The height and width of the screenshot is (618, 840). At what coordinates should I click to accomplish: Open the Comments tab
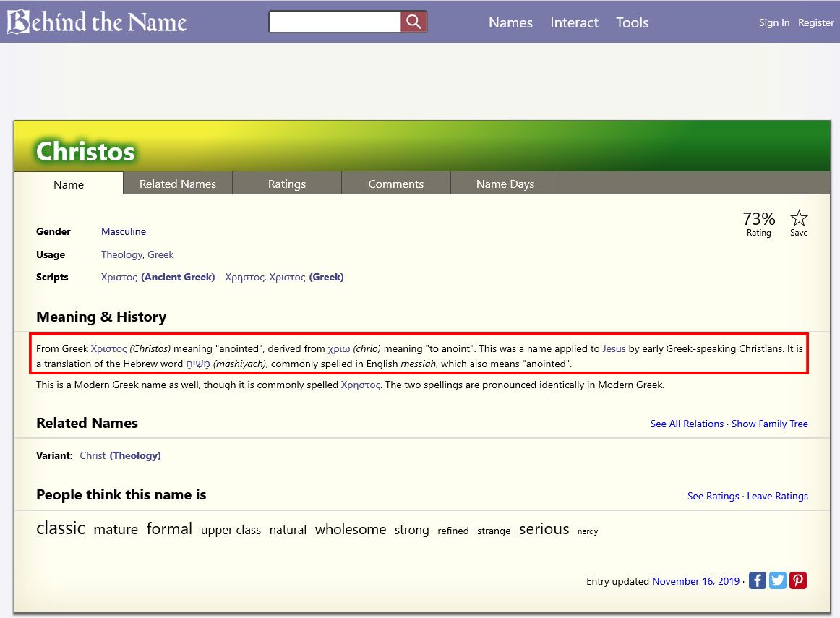tap(396, 184)
